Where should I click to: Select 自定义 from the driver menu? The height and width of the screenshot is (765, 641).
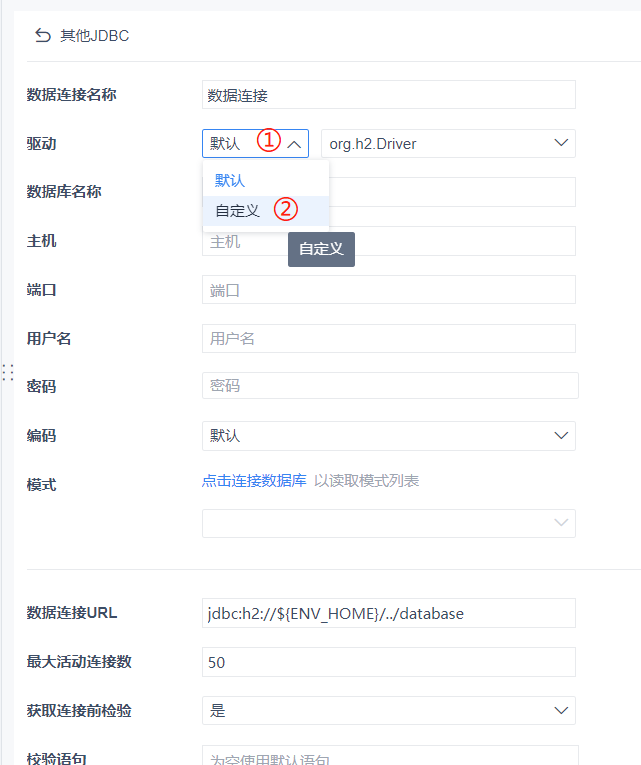pos(238,210)
